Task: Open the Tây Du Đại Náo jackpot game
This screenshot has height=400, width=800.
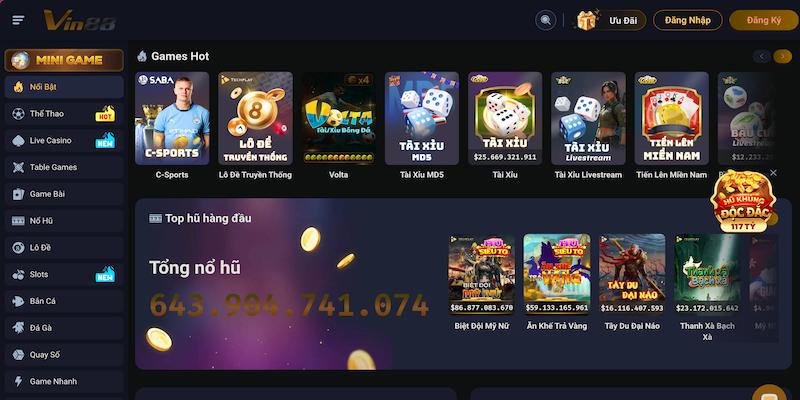Action: (632, 274)
